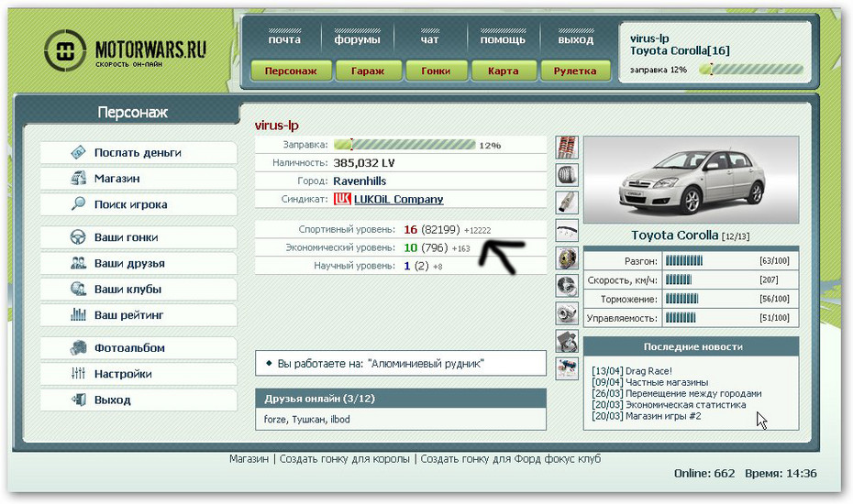Image resolution: width=853 pixels, height=504 pixels.
Task: Click the header заправка 12% fuel bar
Action: coord(750,70)
